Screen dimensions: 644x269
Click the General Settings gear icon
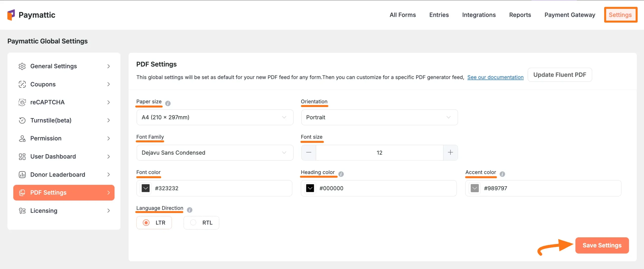point(22,66)
